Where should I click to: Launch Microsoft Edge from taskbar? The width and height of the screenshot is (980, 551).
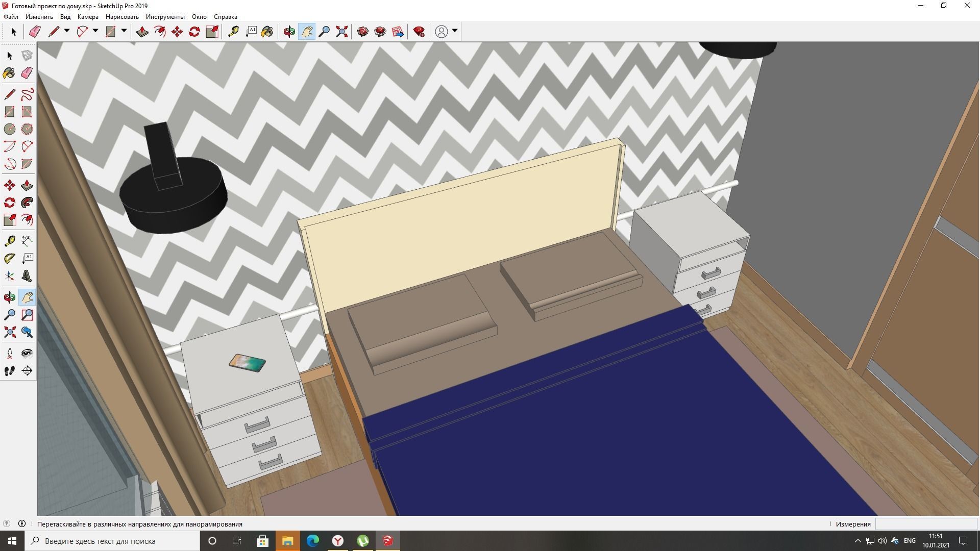click(312, 541)
